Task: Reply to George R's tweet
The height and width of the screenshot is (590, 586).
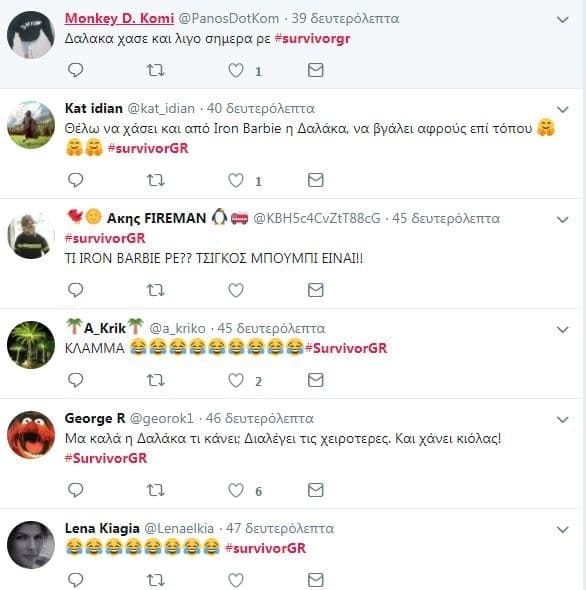Action: 75,490
